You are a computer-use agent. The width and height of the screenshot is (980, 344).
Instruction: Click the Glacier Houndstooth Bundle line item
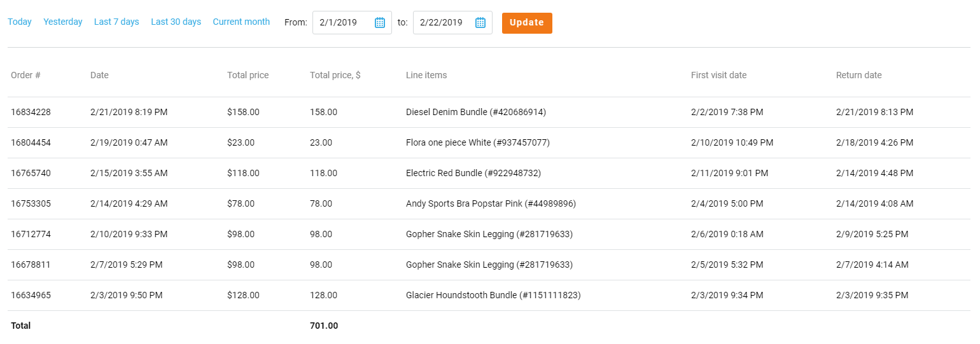(493, 296)
